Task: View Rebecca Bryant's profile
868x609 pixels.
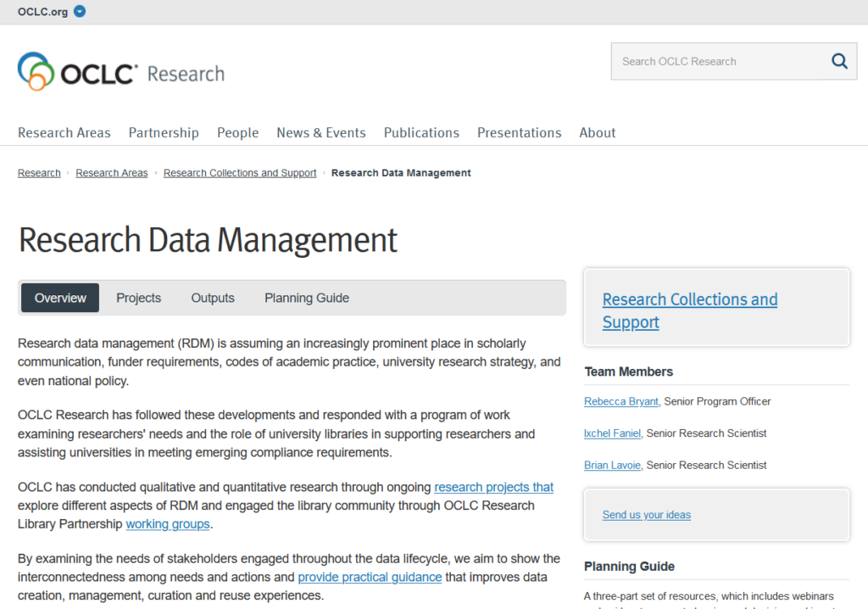Action: [x=621, y=402]
